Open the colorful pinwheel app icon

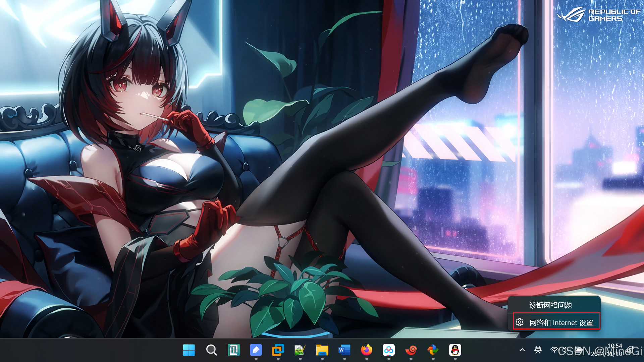coord(433,350)
